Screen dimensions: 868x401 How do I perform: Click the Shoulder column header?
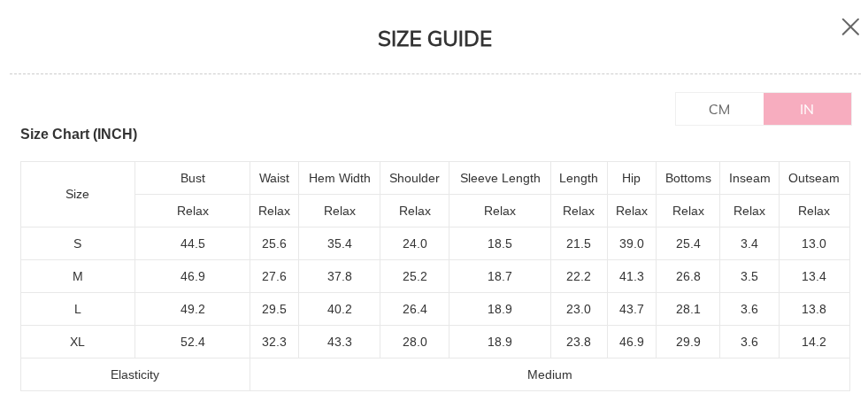pyautogui.click(x=414, y=178)
